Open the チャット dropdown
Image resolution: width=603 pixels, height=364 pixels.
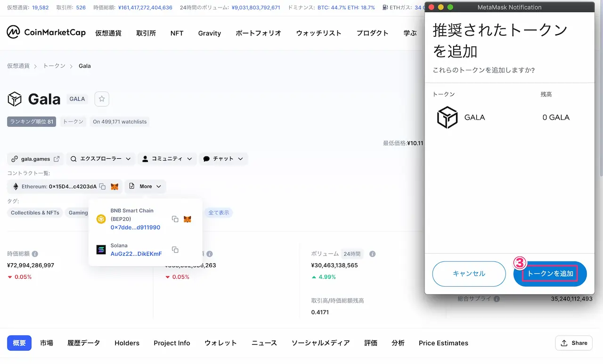click(223, 159)
